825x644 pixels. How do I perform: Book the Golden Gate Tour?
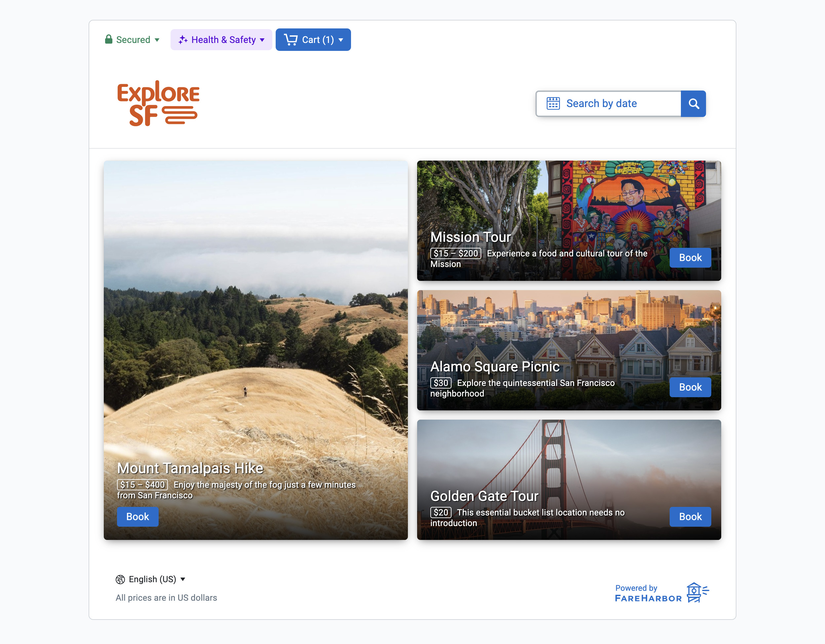[690, 517]
